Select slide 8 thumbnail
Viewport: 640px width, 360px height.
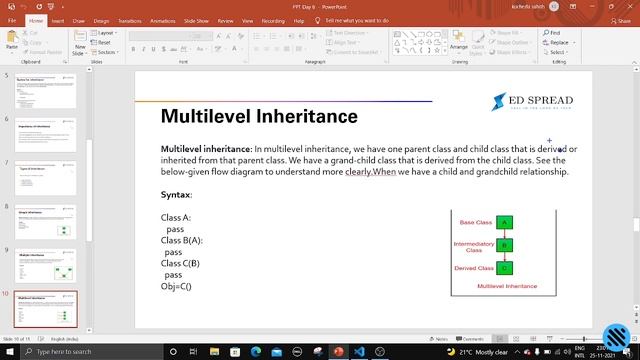click(x=45, y=222)
